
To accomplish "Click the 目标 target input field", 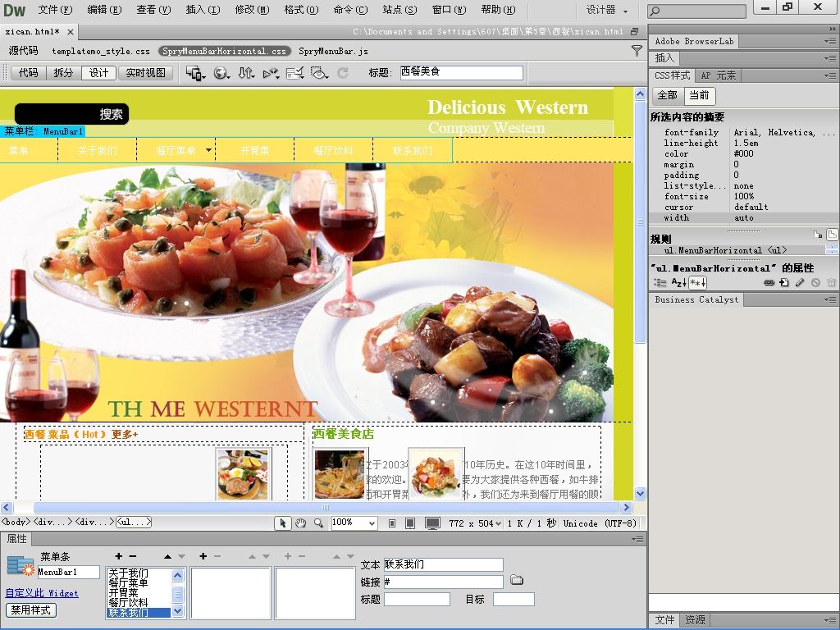I will (514, 600).
